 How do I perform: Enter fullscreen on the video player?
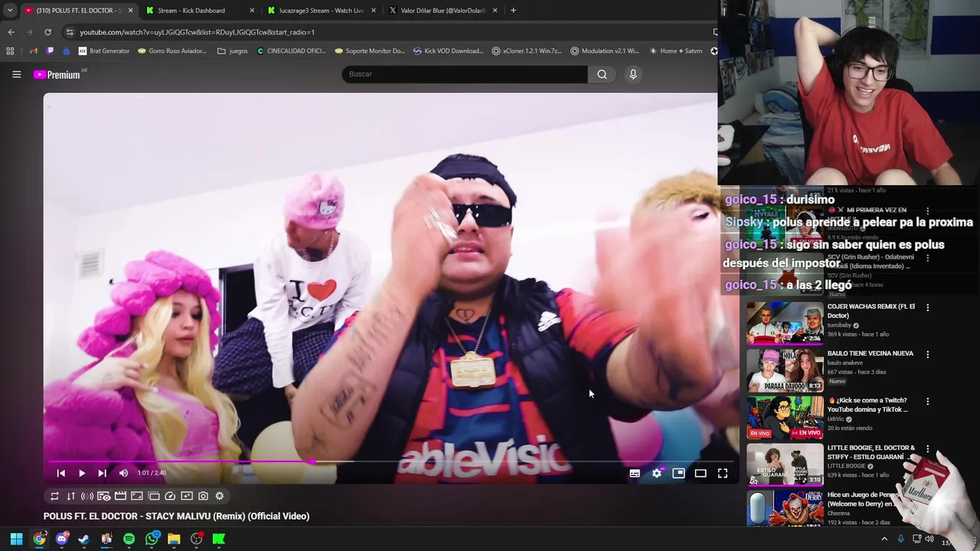pyautogui.click(x=722, y=473)
